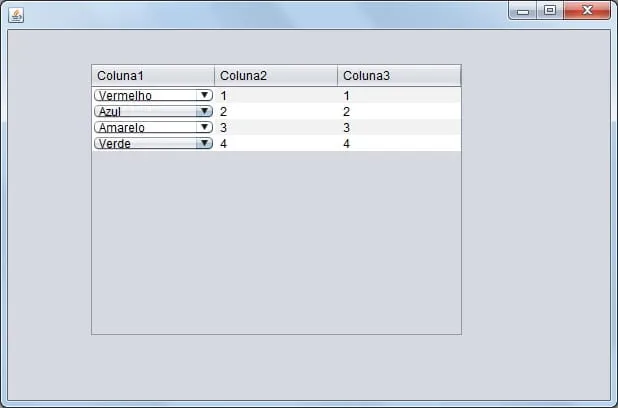This screenshot has width=618, height=408.
Task: Select the Coluna2 cell in the Vermelho row
Action: coord(276,95)
